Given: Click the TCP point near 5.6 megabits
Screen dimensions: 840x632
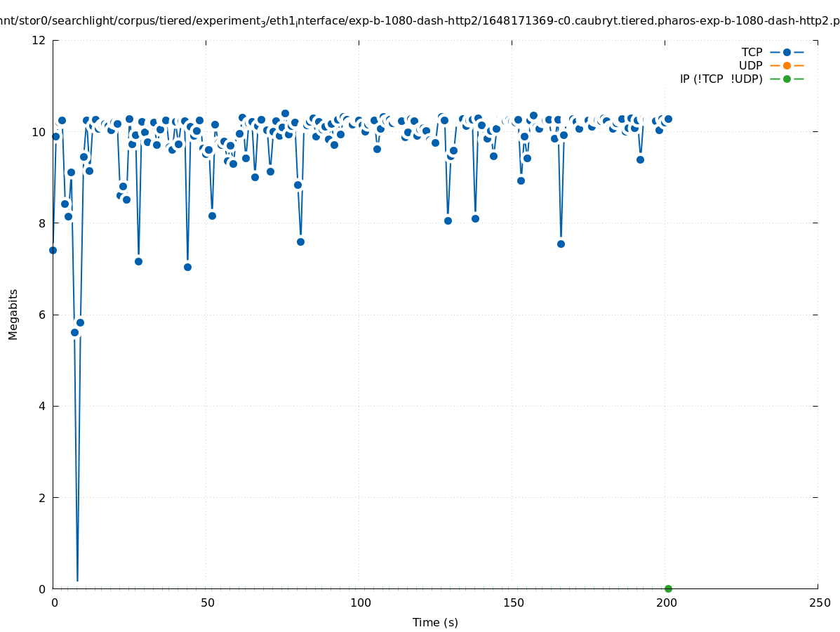Looking at the screenshot, I should click(x=74, y=332).
